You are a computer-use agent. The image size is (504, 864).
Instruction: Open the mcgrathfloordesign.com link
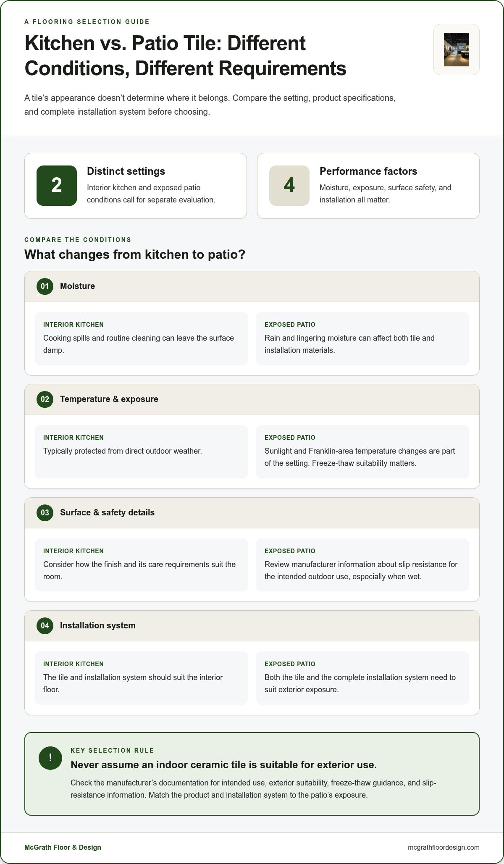pos(444,847)
